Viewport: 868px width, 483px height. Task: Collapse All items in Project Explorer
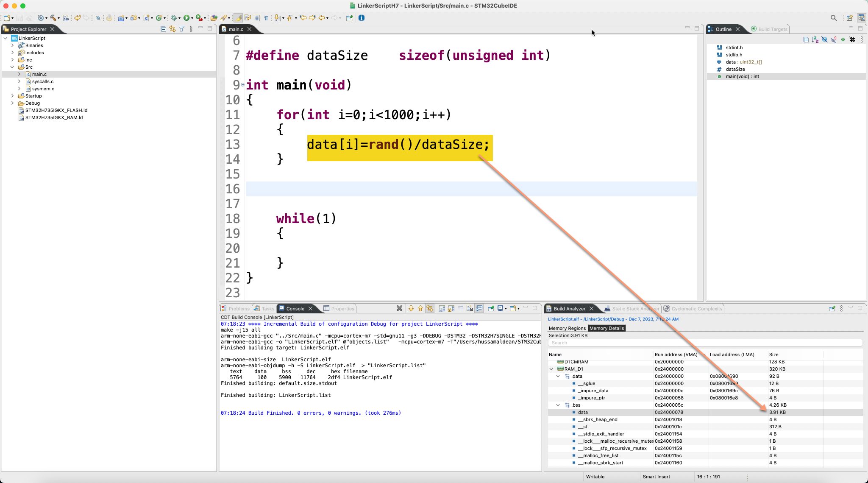tap(163, 29)
